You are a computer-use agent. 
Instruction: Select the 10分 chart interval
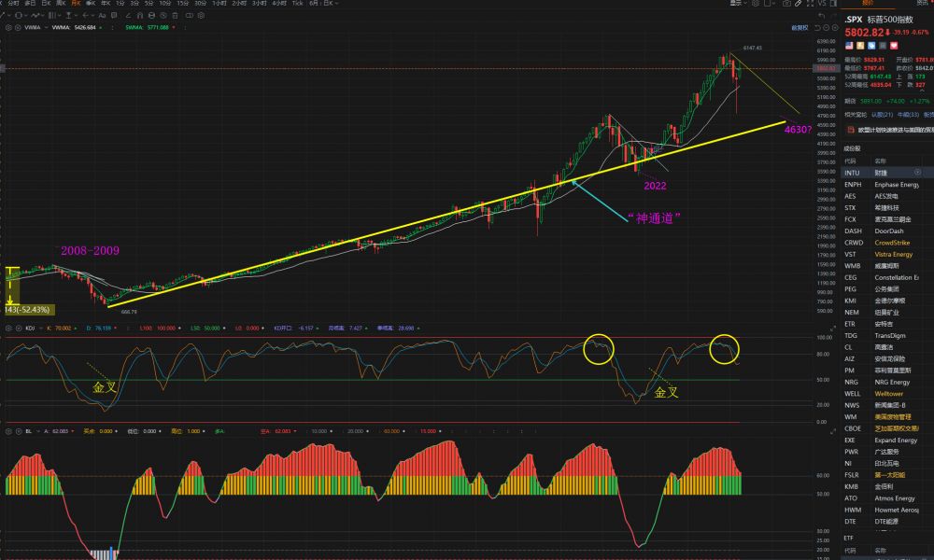165,4
